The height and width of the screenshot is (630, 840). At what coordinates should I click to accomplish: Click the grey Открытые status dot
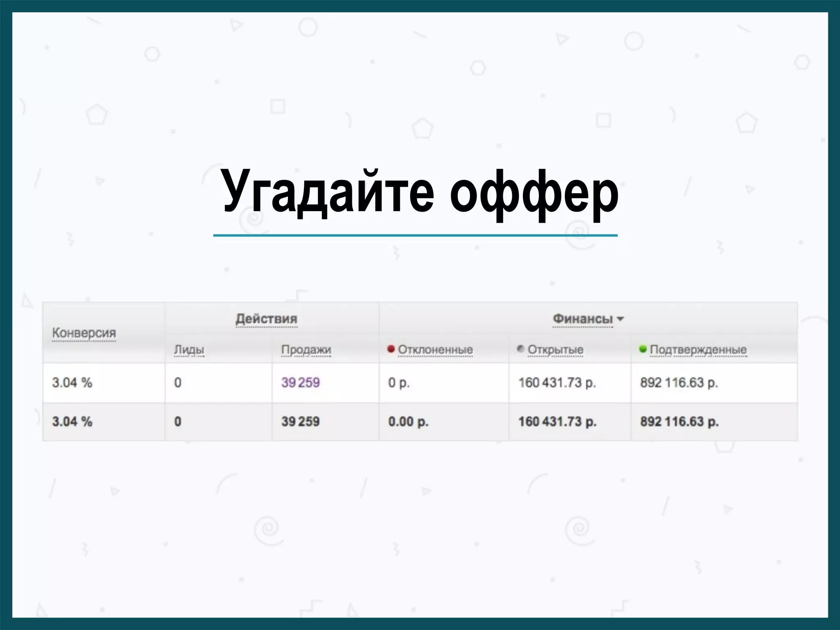[520, 349]
